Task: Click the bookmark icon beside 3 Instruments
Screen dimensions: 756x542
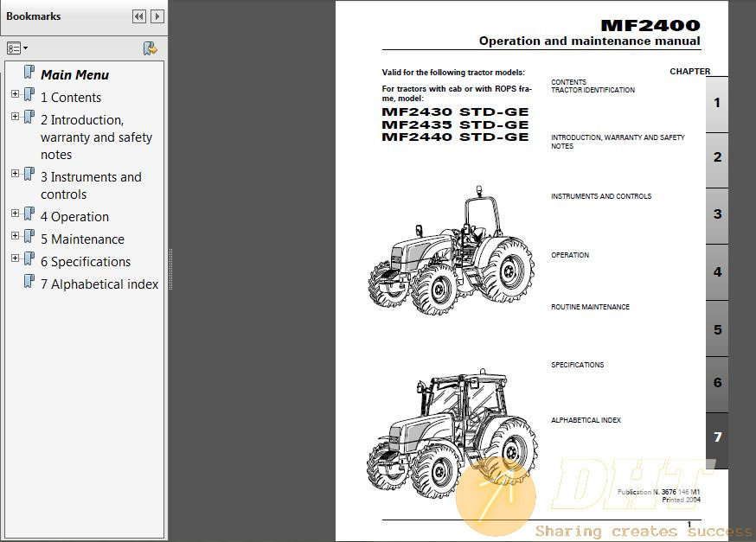Action: tap(29, 174)
